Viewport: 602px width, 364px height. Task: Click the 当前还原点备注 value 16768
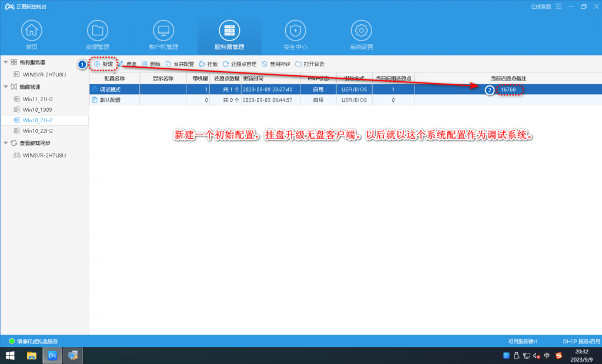[508, 90]
